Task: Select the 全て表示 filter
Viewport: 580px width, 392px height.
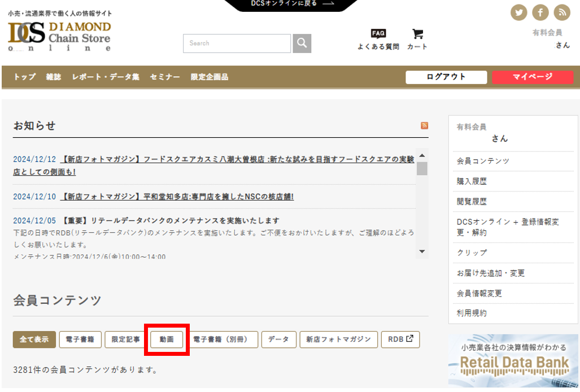Action: coord(34,339)
